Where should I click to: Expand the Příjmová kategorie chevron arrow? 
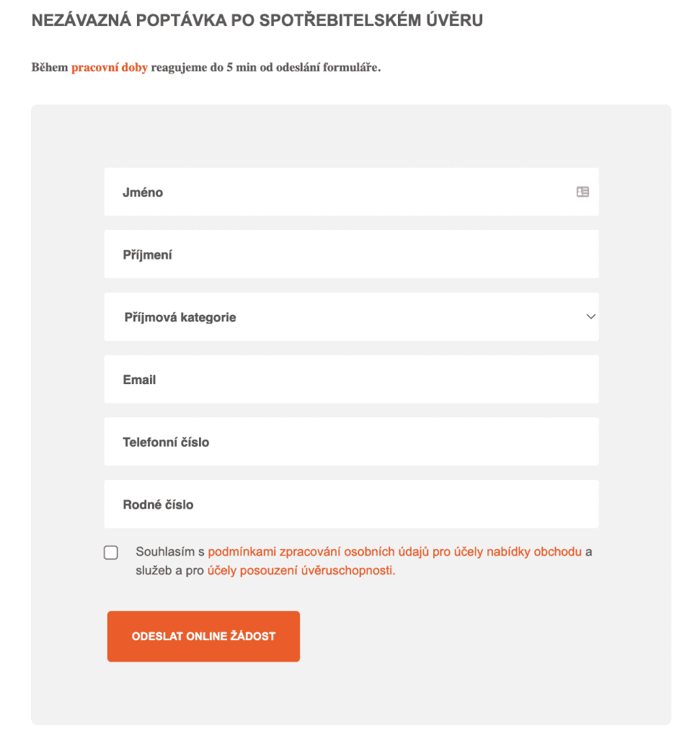[590, 316]
